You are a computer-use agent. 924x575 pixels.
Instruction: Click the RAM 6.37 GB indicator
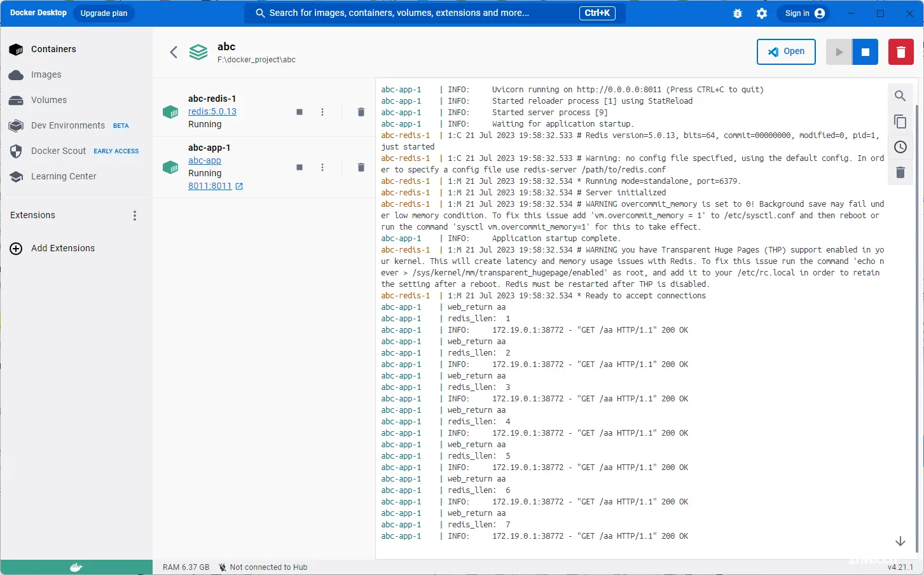[186, 567]
